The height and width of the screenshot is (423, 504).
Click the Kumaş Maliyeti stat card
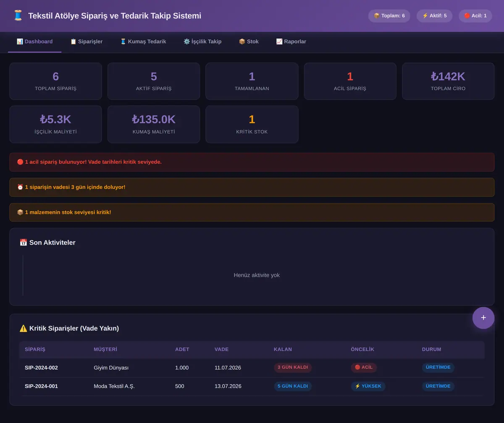pyautogui.click(x=154, y=124)
